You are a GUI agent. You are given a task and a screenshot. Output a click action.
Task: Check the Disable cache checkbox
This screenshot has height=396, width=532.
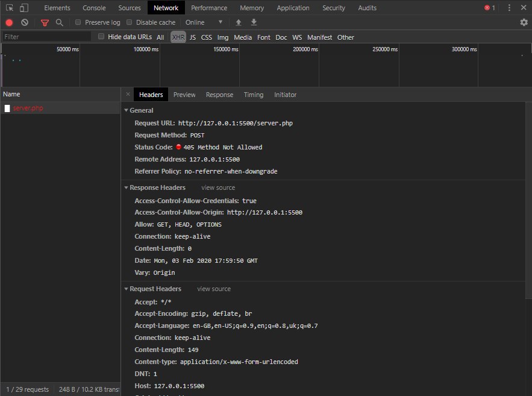pos(130,22)
